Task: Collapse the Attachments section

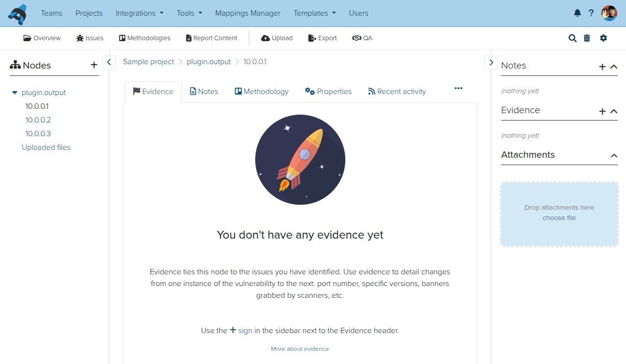Action: pyautogui.click(x=614, y=156)
